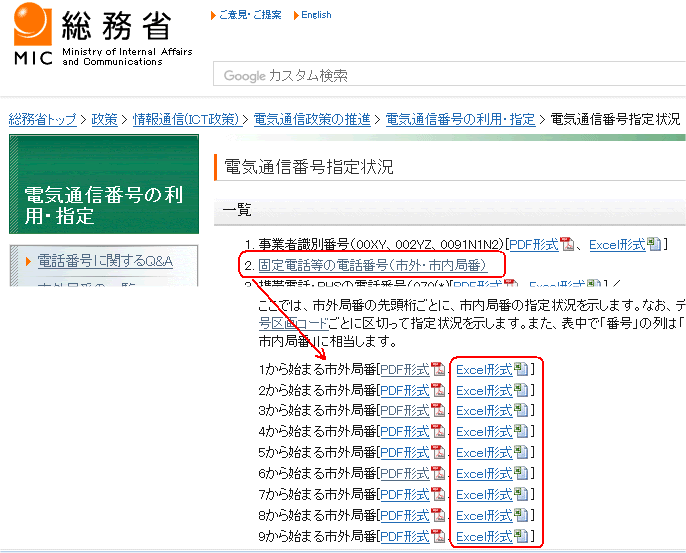Image resolution: width=686 pixels, height=553 pixels.
Task: Click orange arrow beside 電話番号に関するQ&A
Action: click(x=28, y=261)
